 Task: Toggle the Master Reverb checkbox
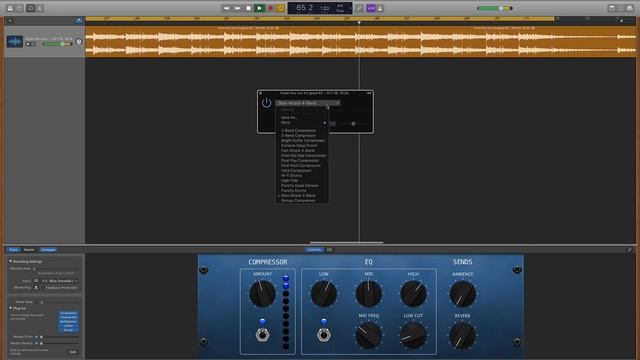click(x=37, y=343)
